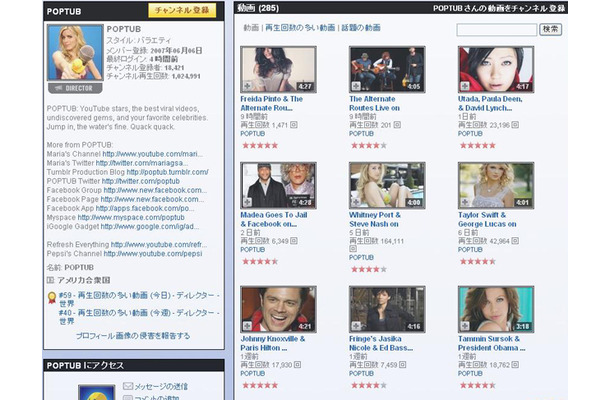Open Pepsi's Channel link
610x400 pixels.
click(153, 253)
